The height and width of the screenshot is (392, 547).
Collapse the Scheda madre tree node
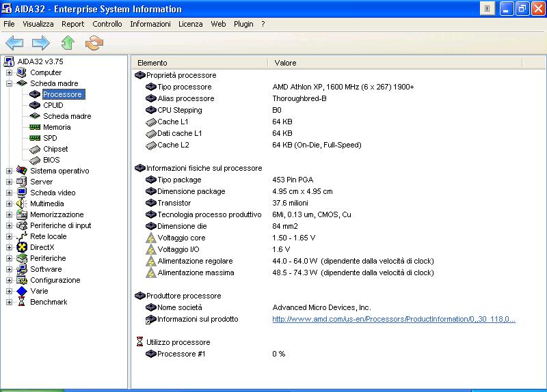pyautogui.click(x=9, y=83)
